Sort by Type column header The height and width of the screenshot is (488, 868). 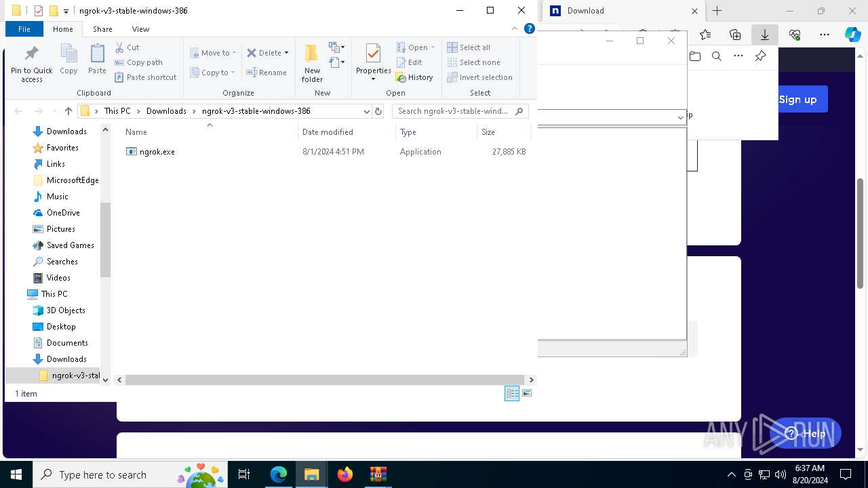[436, 132]
